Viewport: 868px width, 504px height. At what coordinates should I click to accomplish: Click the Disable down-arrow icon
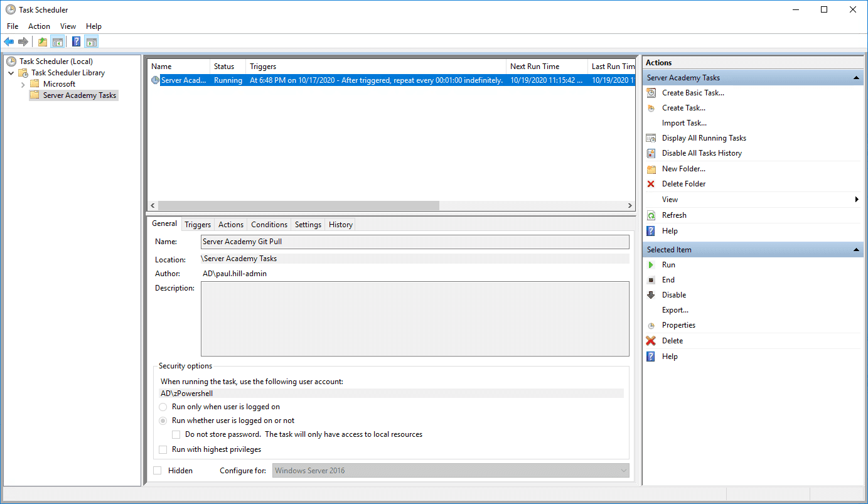coord(651,295)
